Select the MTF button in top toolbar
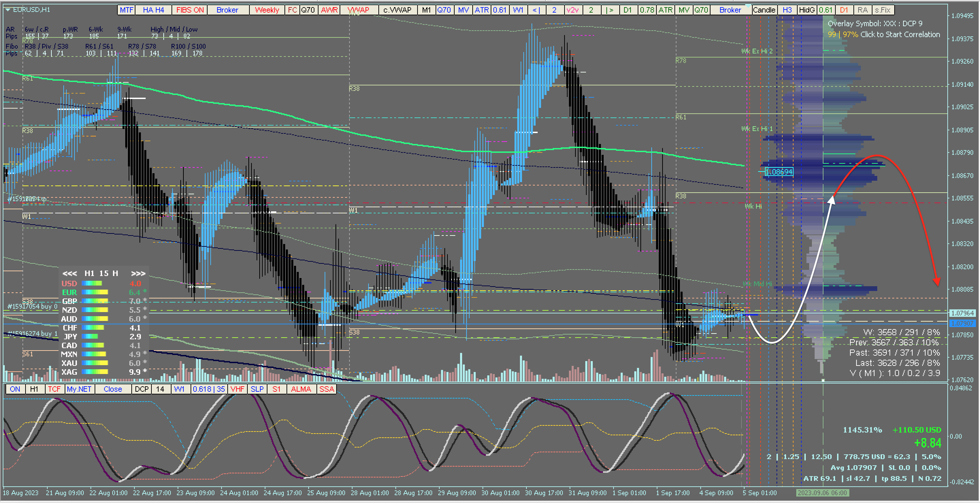The width and height of the screenshot is (980, 503). (126, 10)
